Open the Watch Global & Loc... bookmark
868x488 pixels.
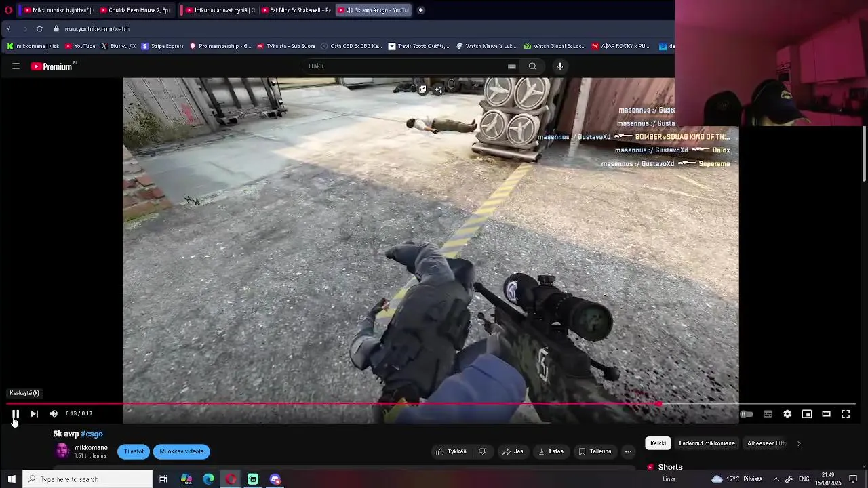click(x=554, y=46)
